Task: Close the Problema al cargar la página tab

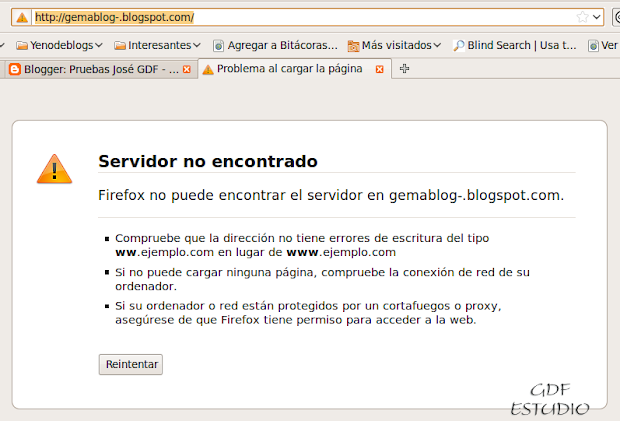Action: [380, 69]
